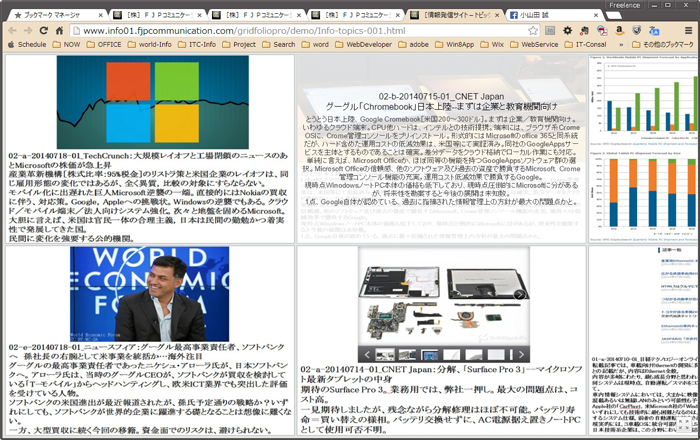Go back with the browser back arrow
The height and width of the screenshot is (440, 700).
click(12, 30)
